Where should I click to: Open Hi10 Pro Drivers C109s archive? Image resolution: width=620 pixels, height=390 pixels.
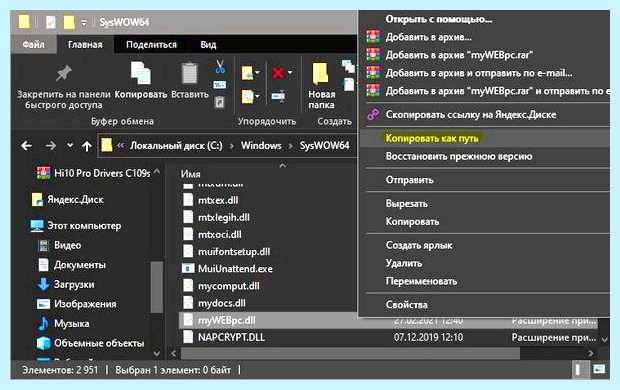(94, 173)
